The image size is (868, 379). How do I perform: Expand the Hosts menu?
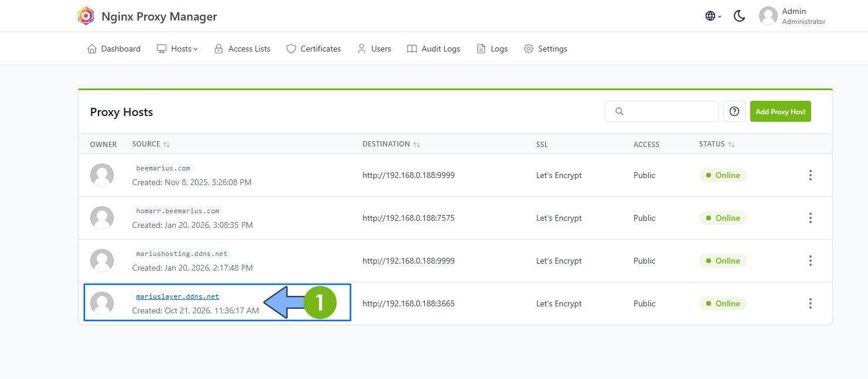click(x=178, y=49)
